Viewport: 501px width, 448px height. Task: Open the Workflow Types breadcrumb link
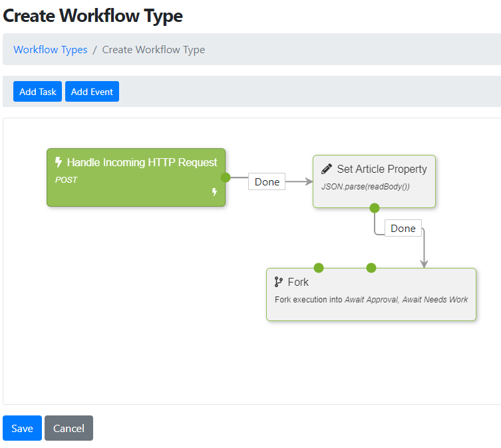[x=50, y=49]
